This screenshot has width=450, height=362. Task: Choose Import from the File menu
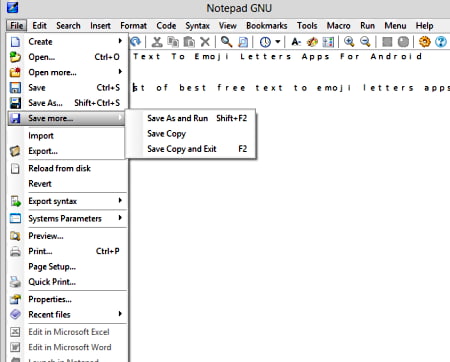point(67,136)
